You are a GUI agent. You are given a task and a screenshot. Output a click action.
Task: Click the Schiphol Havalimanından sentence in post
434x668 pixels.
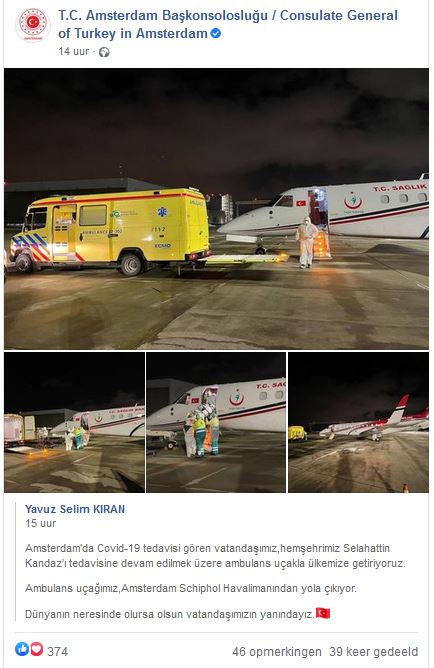[191, 588]
